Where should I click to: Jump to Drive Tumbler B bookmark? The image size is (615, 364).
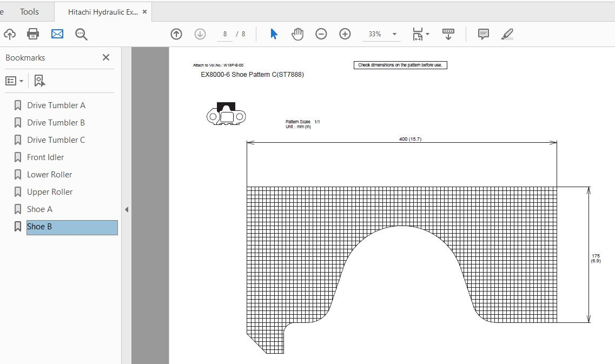[x=56, y=123]
